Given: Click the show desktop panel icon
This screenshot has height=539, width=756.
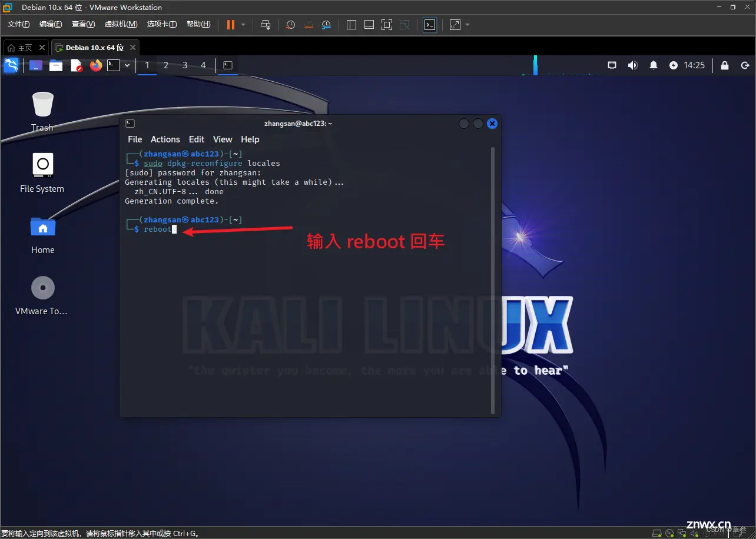Looking at the screenshot, I should pos(36,65).
